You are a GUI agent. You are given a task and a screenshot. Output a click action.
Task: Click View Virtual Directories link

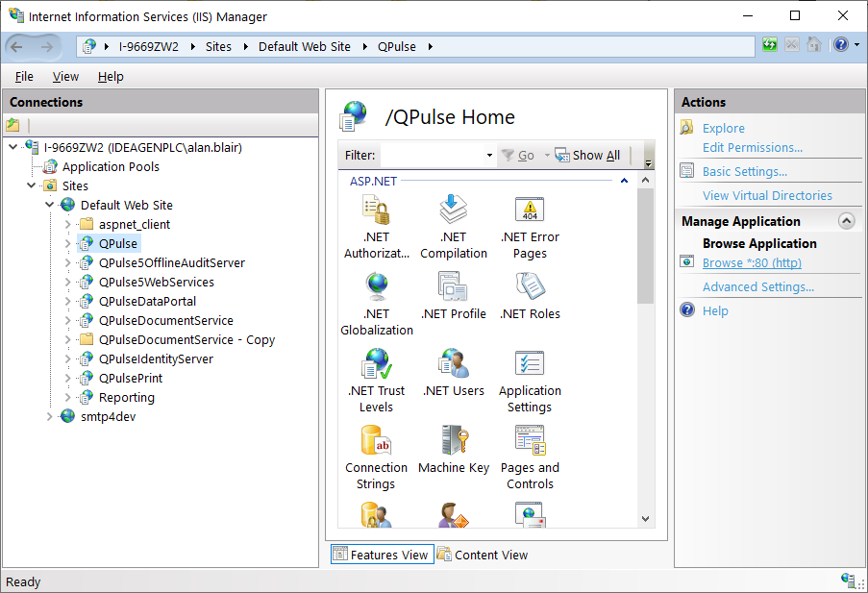click(x=767, y=195)
